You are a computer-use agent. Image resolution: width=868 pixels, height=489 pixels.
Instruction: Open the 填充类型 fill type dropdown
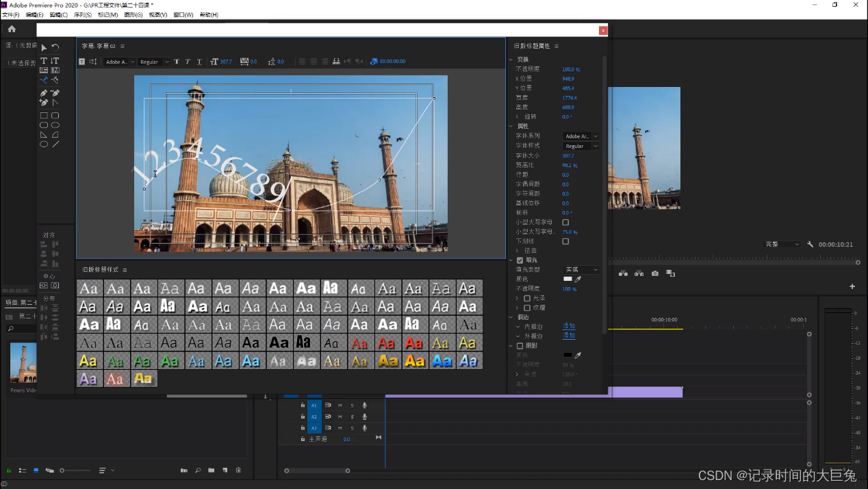click(x=580, y=270)
